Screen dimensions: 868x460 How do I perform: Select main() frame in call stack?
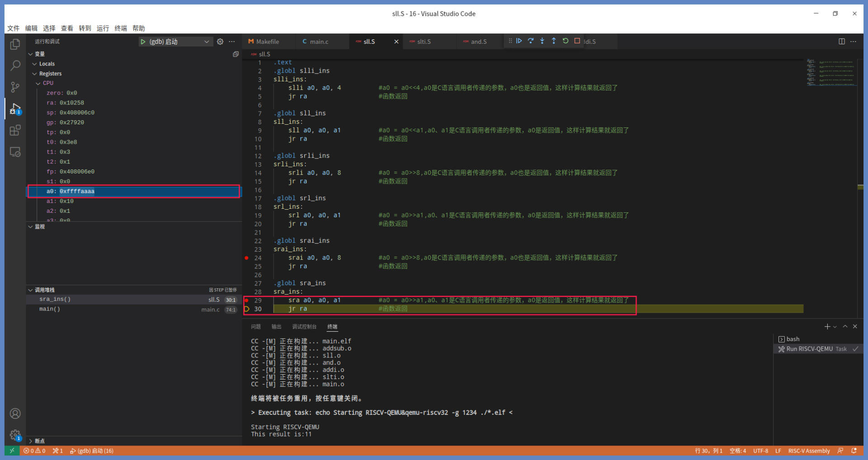pyautogui.click(x=50, y=309)
